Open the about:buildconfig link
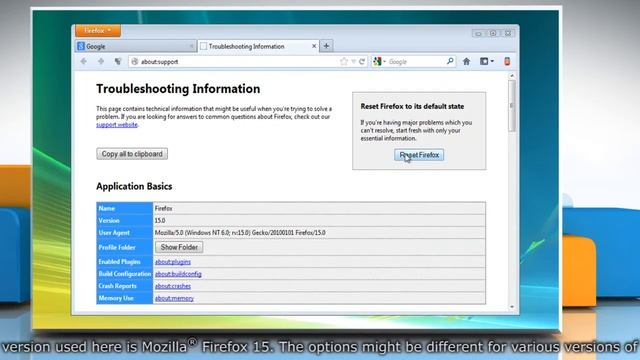 point(178,274)
